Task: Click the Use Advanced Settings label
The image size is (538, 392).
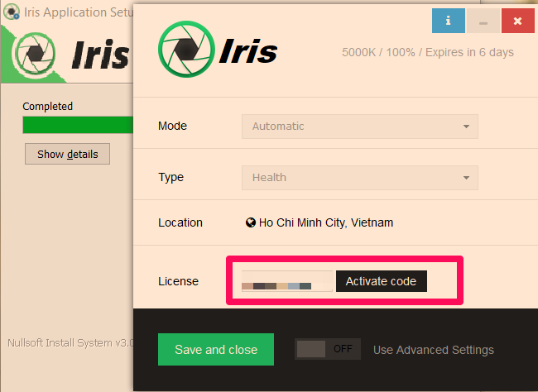Action: pos(433,350)
